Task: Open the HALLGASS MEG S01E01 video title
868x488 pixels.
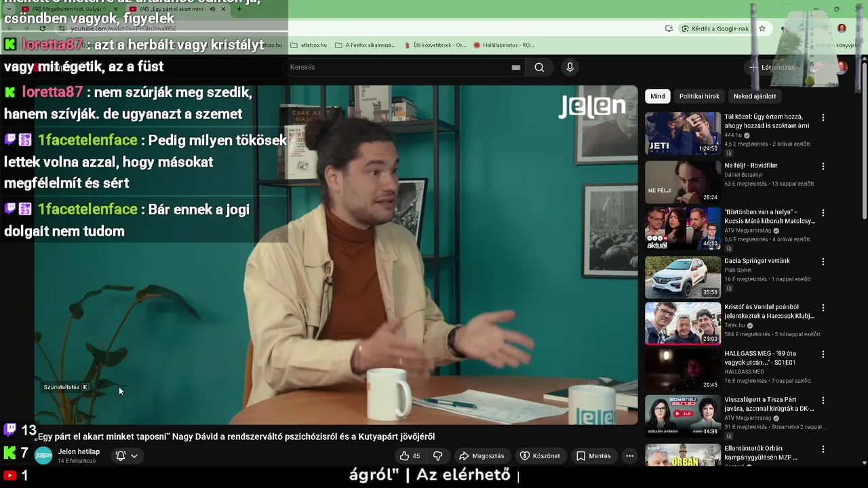Action: point(760,358)
